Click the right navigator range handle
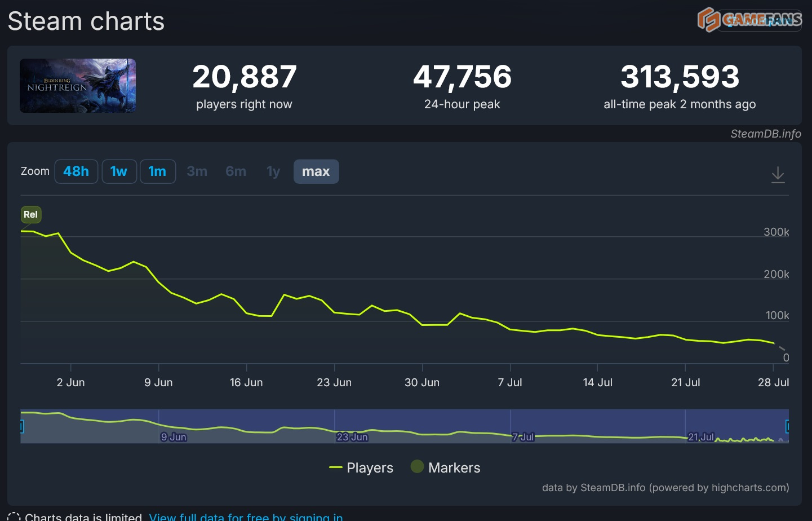Screen dimensions: 812x521 [x=788, y=426]
